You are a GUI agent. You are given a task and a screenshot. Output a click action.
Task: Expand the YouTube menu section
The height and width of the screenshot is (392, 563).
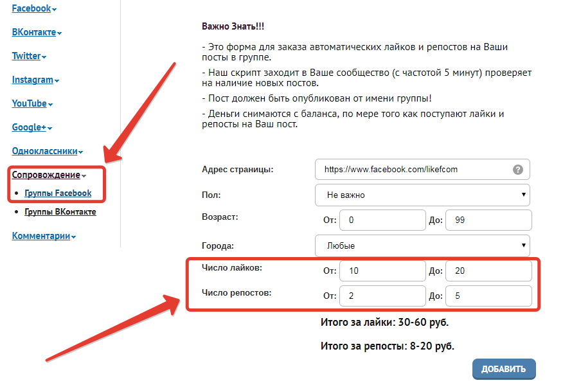[32, 104]
